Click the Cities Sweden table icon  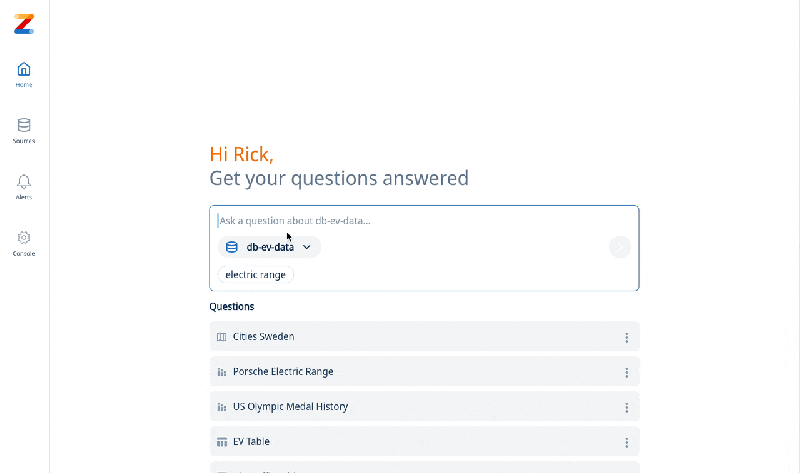(222, 337)
